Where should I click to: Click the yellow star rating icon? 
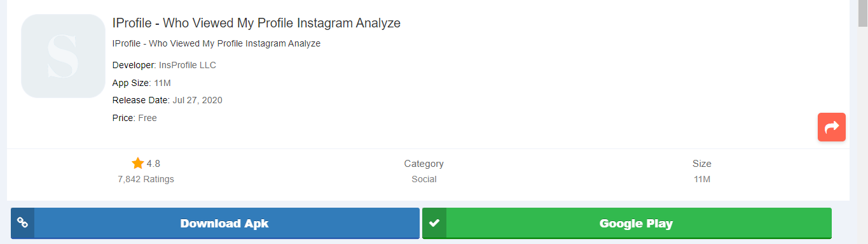point(138,163)
